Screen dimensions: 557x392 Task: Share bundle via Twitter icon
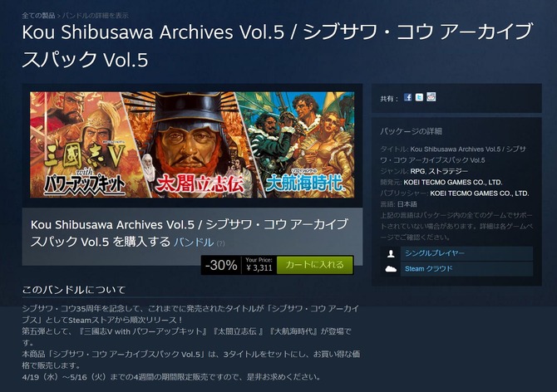point(419,97)
